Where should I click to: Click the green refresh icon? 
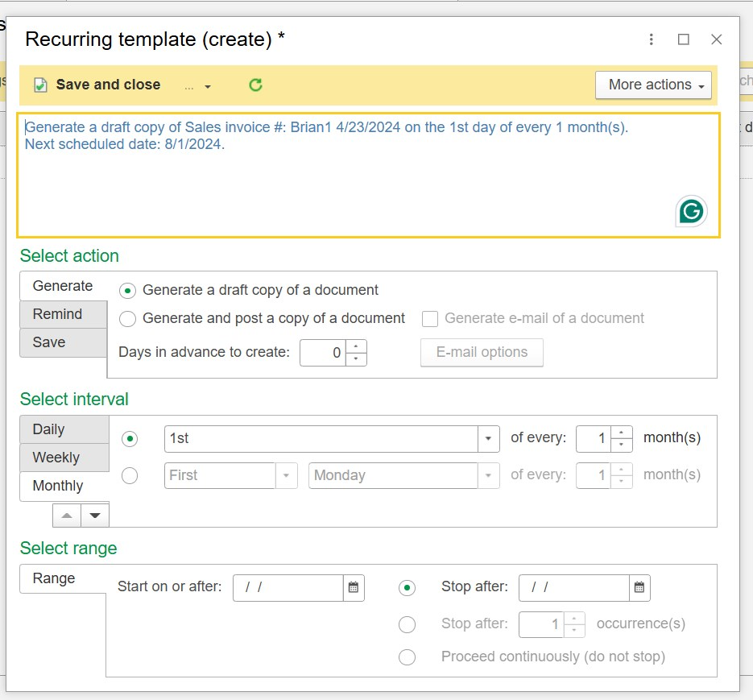tap(255, 85)
